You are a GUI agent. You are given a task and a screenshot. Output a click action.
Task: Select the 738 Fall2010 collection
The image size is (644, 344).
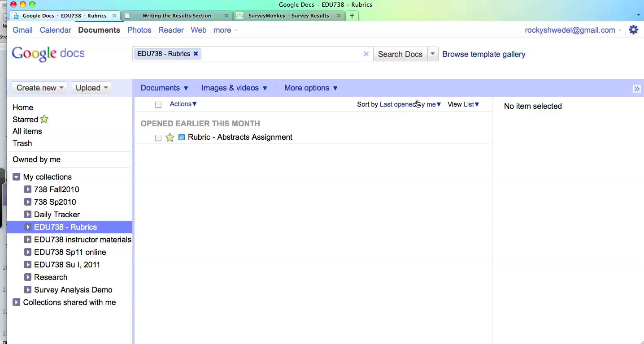57,189
